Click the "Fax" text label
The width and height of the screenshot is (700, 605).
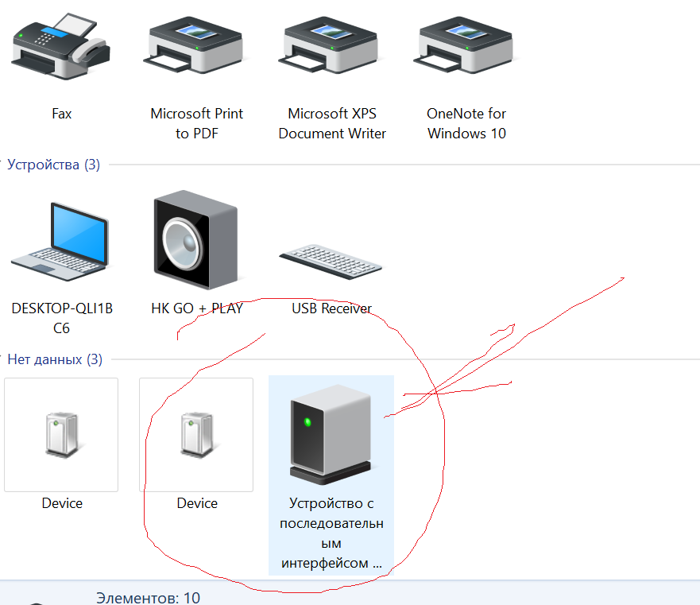(x=61, y=114)
